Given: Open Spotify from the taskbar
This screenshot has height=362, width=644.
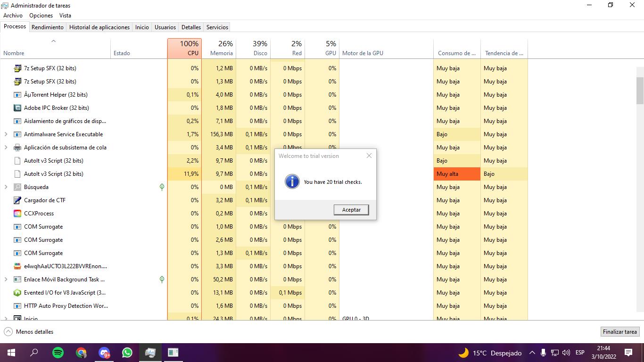Looking at the screenshot, I should [x=58, y=353].
